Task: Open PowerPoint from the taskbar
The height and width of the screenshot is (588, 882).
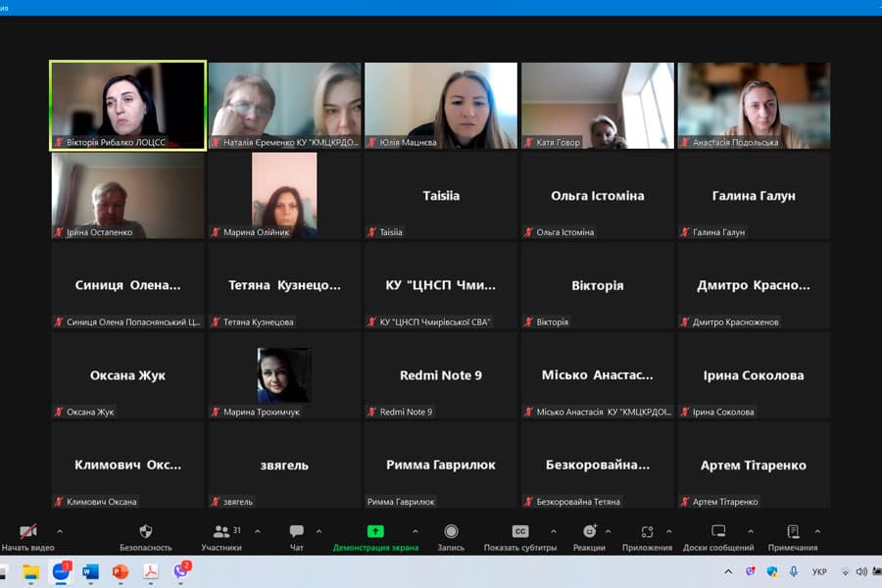Action: click(121, 572)
